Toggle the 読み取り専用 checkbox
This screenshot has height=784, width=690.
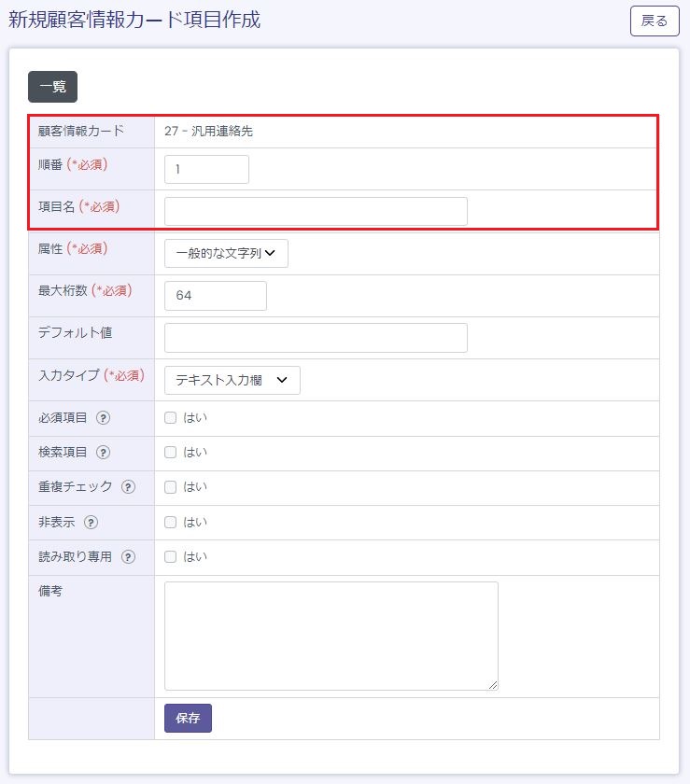coord(171,557)
